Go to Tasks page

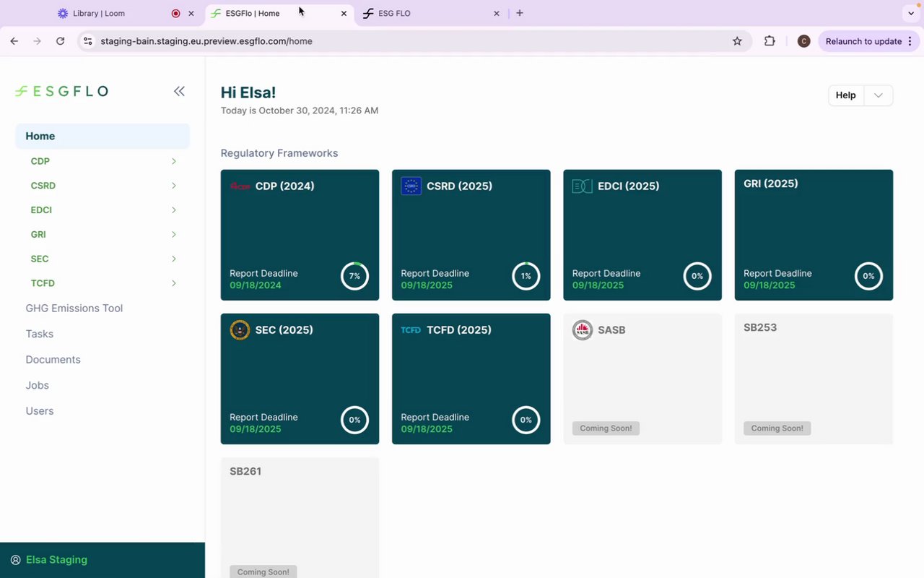40,334
